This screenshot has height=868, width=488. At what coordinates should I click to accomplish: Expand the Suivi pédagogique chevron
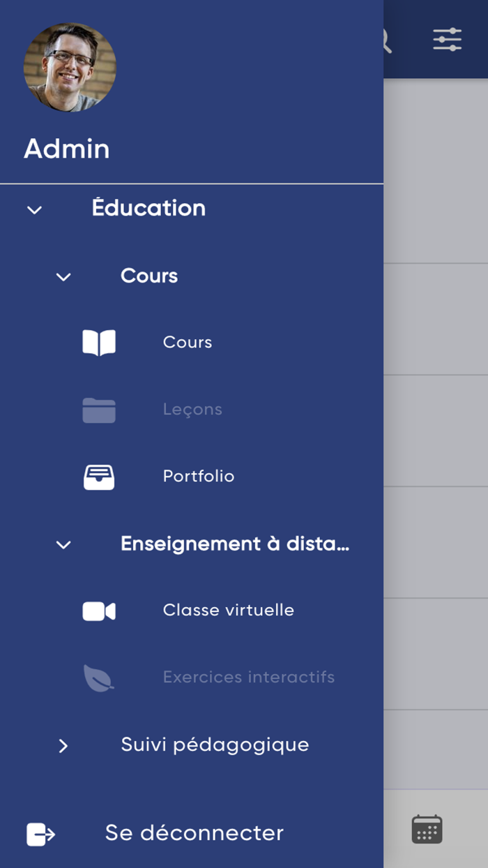click(x=63, y=746)
